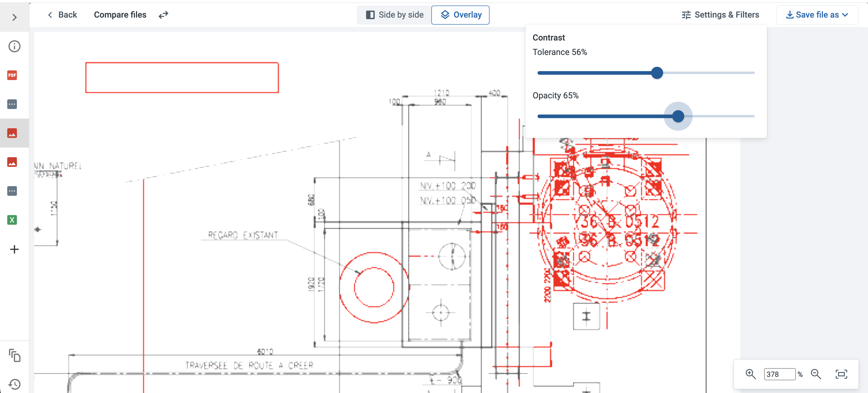Viewport: 868px width, 393px height.
Task: Expand the collapsed left sidebar chevron
Action: (14, 17)
